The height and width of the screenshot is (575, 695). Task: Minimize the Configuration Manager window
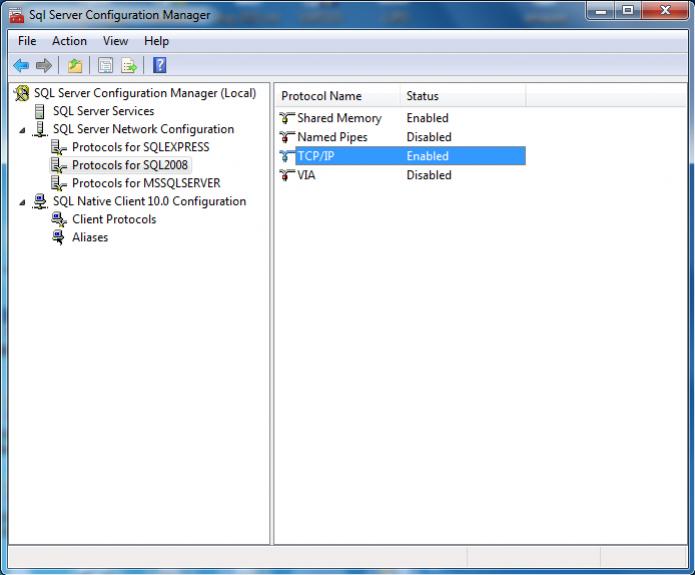(601, 11)
